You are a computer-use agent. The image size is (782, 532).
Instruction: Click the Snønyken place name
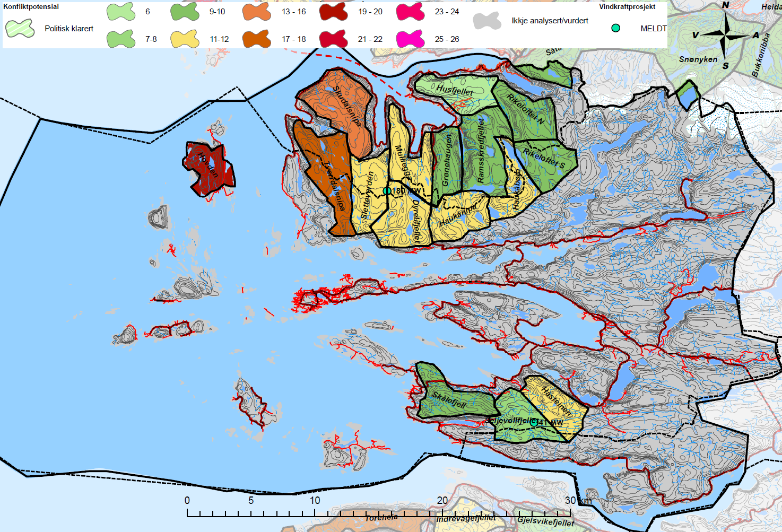point(698,59)
